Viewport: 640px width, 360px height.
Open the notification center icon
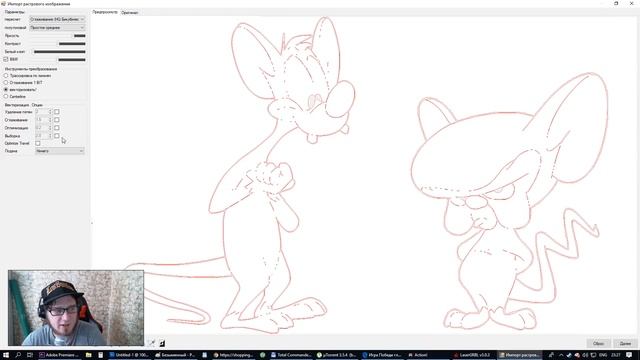click(x=629, y=355)
